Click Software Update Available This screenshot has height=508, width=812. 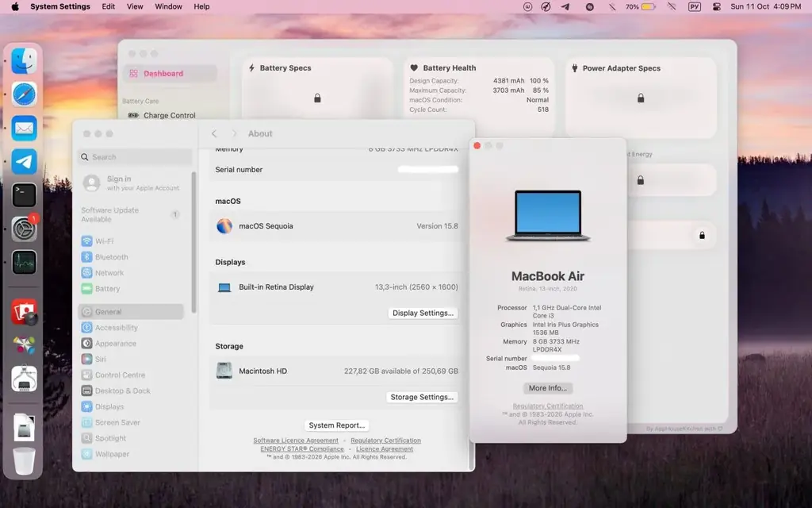point(131,214)
